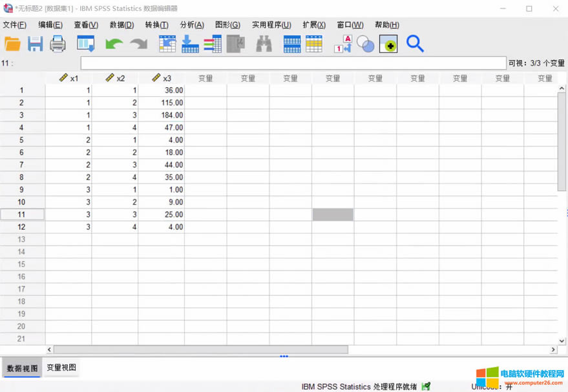Select row 5 by its row header

22,140
